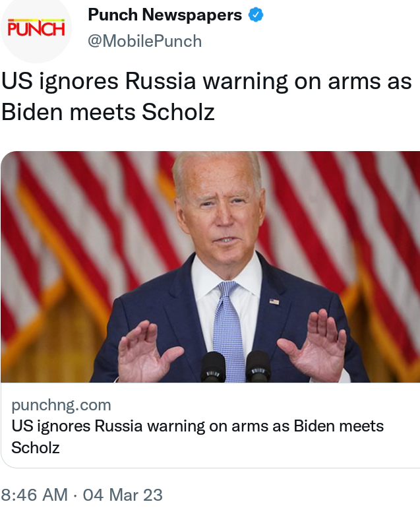Click the right podium microphone
Screen dimensions: 420x508
point(258,366)
